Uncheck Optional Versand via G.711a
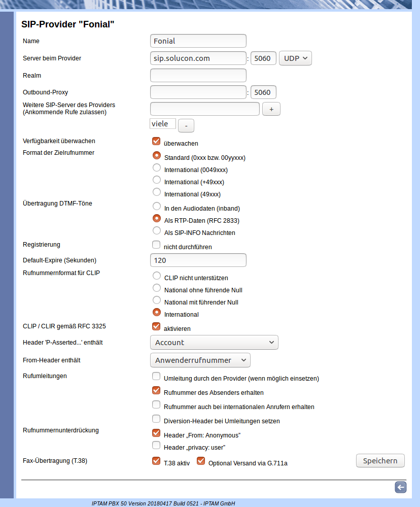420x507 pixels. tap(201, 461)
